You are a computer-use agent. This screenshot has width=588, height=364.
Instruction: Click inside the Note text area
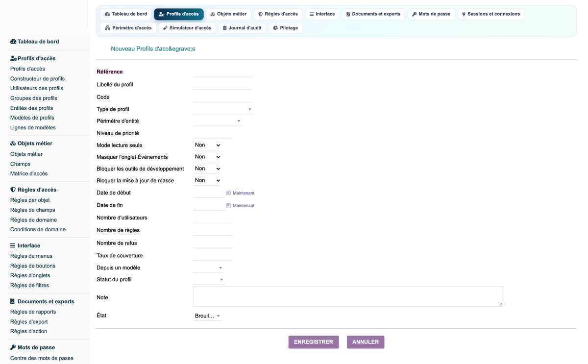[x=348, y=297]
